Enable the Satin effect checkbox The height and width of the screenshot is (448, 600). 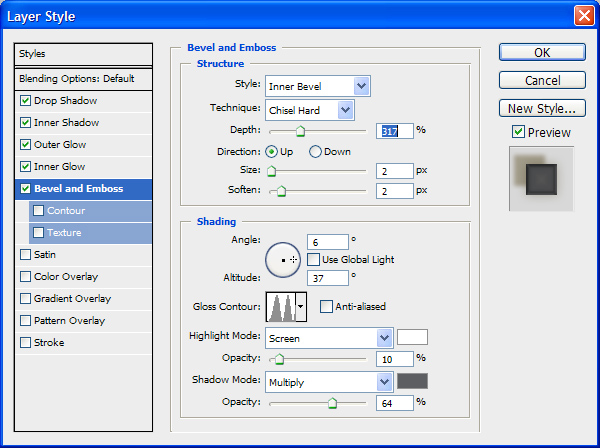(x=26, y=255)
